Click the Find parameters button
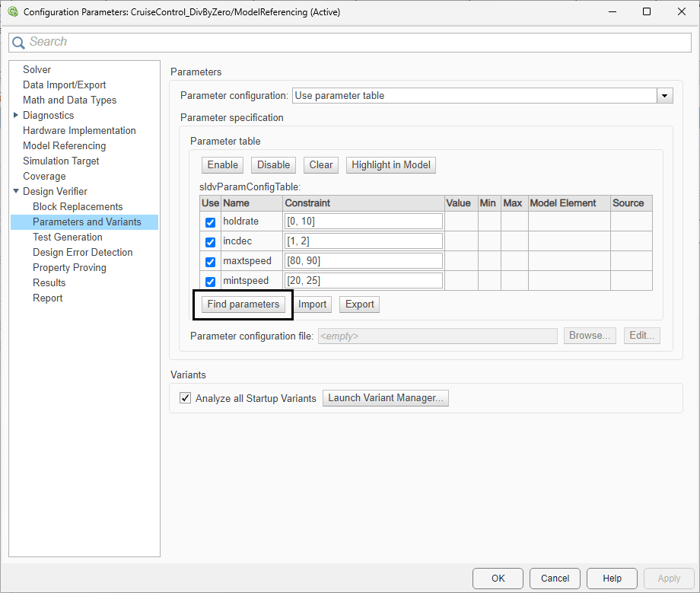Image resolution: width=700 pixels, height=593 pixels. pos(243,304)
